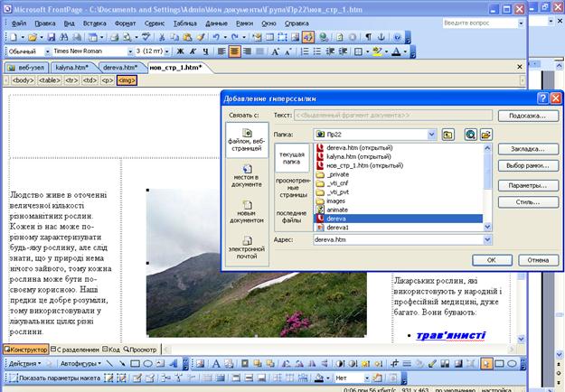
Task: Click the Undo arrow icon
Action: (216, 37)
